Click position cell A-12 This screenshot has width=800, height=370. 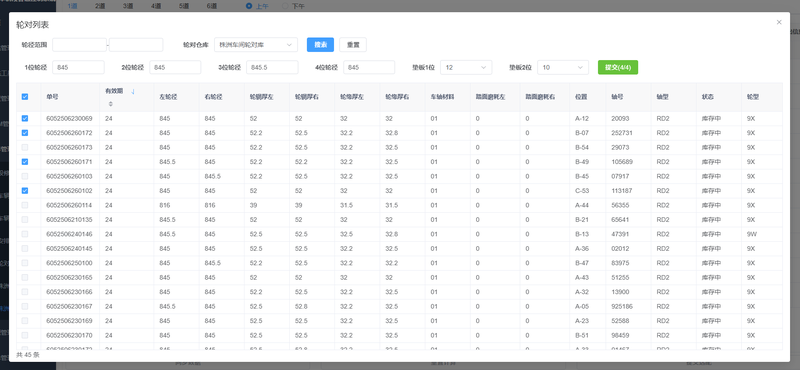click(x=582, y=118)
